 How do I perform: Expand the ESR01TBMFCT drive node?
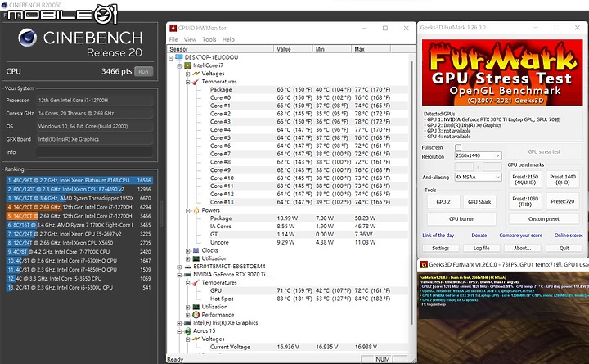coord(179,267)
